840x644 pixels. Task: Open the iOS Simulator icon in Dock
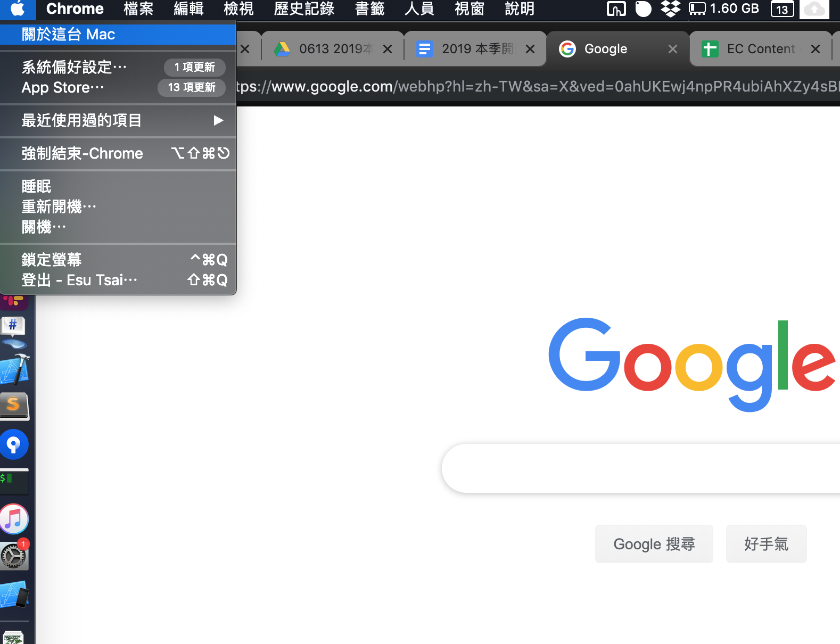coord(14,594)
